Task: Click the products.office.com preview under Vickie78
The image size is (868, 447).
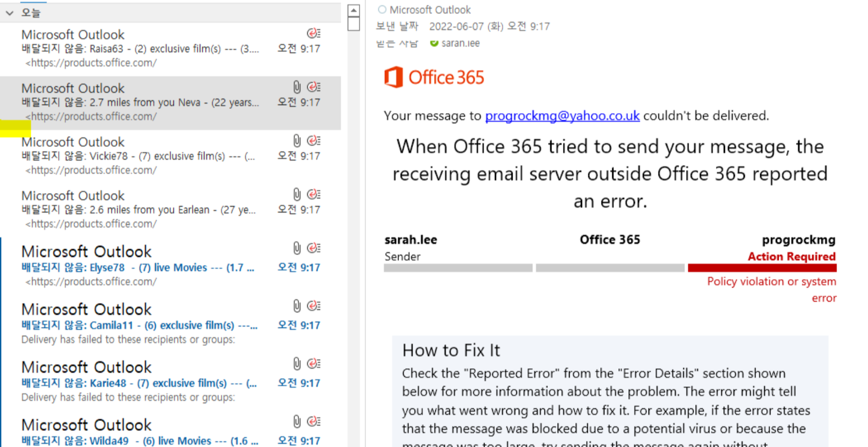Action: click(x=91, y=170)
